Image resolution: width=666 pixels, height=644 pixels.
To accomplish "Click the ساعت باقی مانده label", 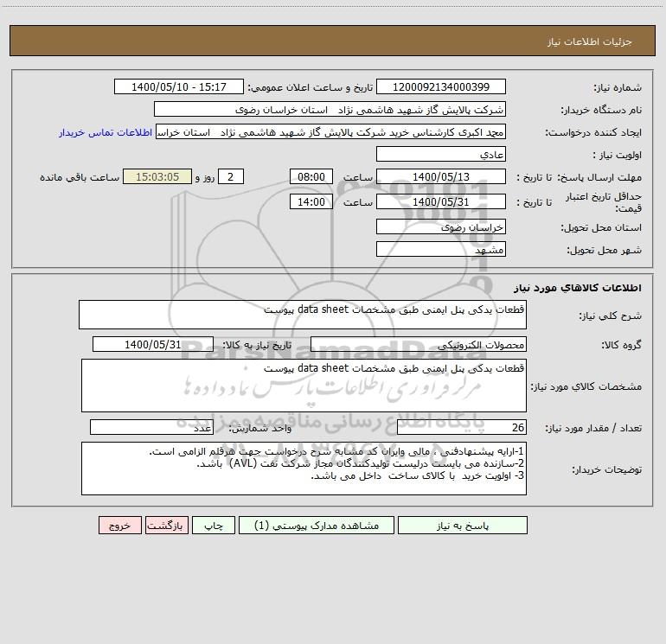I will 80,177.
